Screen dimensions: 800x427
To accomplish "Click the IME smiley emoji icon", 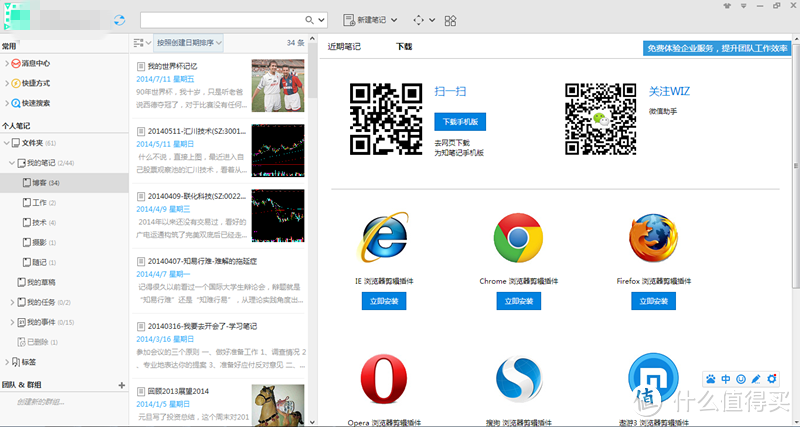I will pyautogui.click(x=741, y=379).
